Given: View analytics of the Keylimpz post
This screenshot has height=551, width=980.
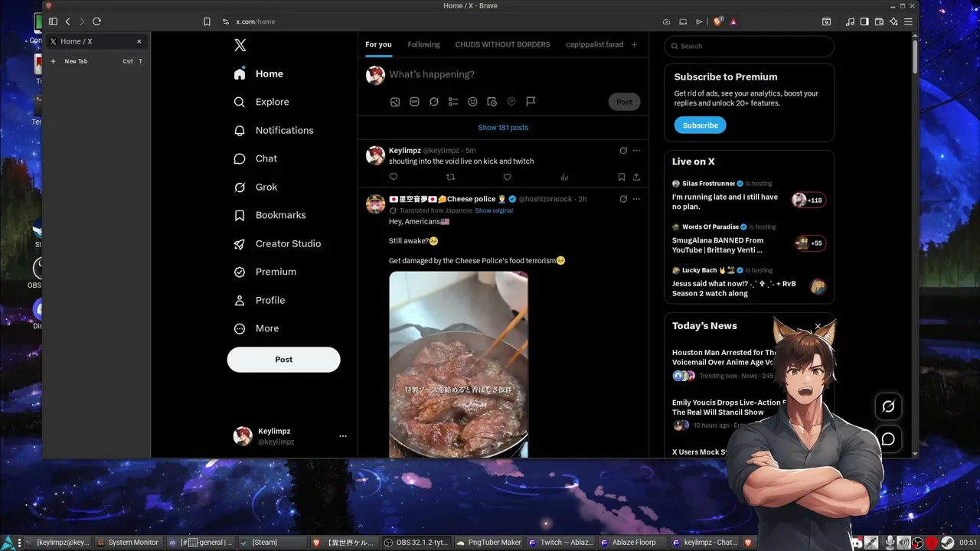Looking at the screenshot, I should [x=564, y=177].
